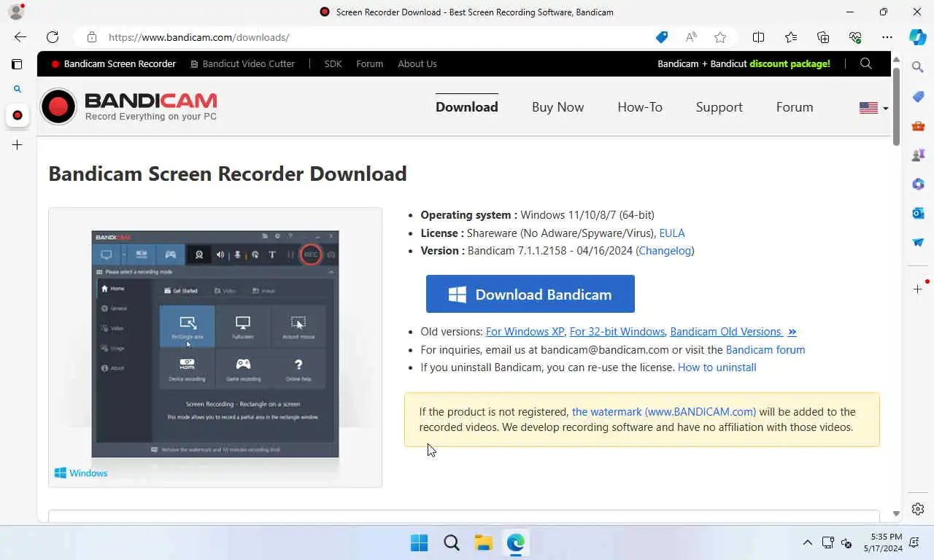Open the tab actions menu icon
Image resolution: width=934 pixels, height=560 pixels.
coord(17,64)
